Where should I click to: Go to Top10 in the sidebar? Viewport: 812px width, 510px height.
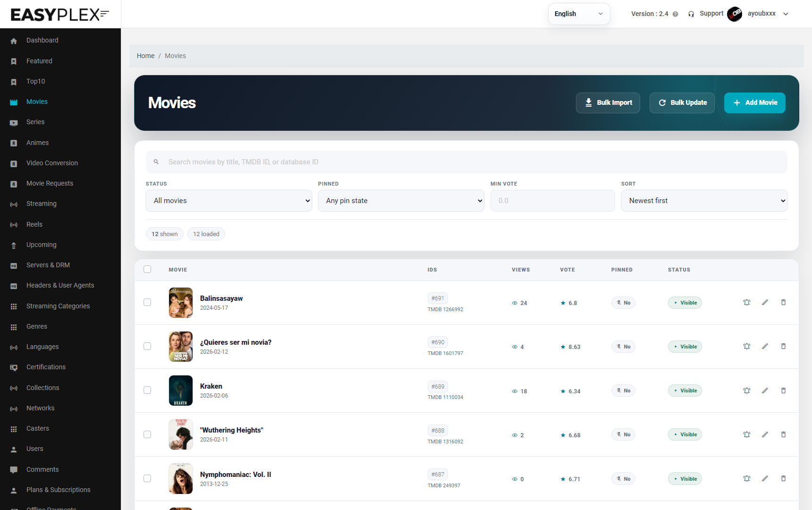(36, 81)
